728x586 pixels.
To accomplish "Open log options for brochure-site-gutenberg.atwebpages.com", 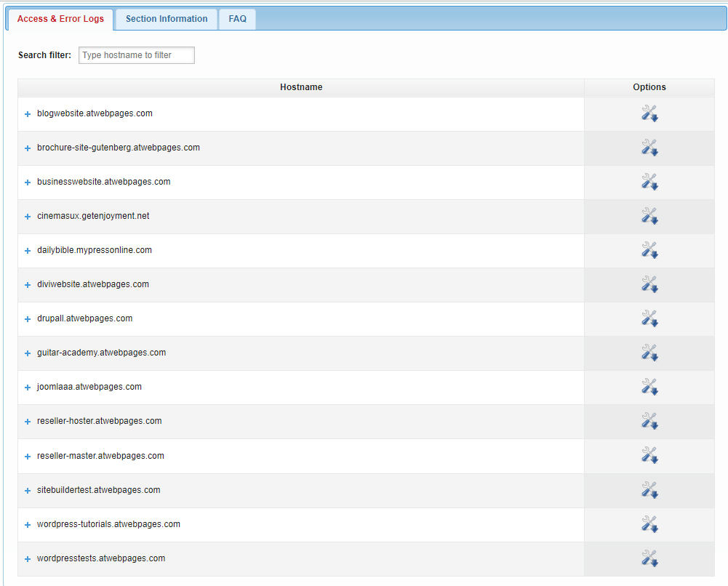I will point(649,147).
